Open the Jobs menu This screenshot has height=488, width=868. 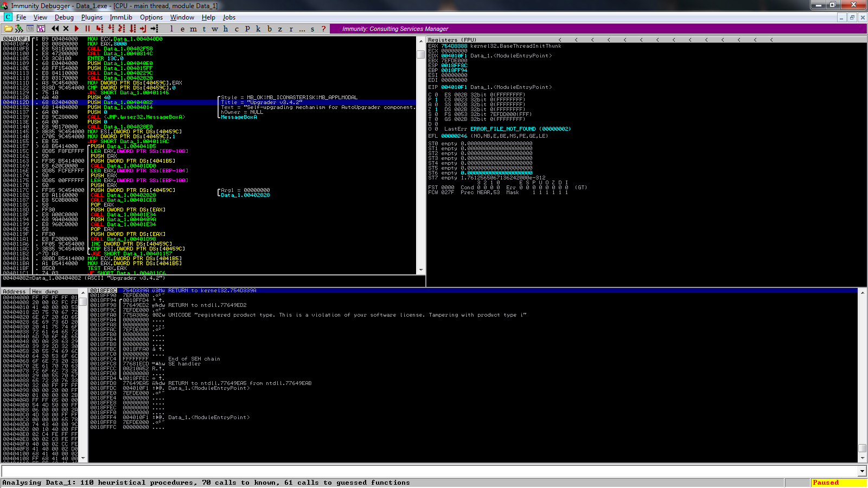point(229,17)
